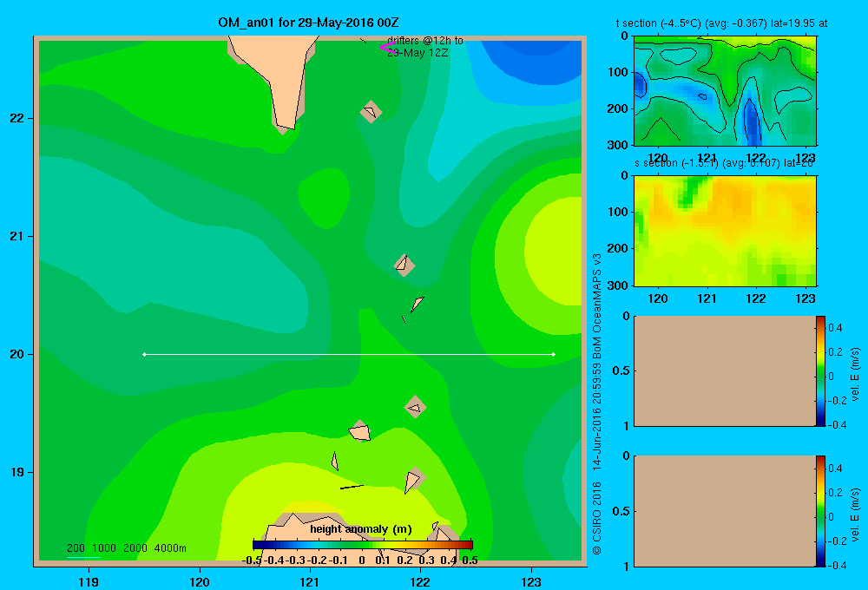Click the upper empty velocity panel
Image resolution: width=868 pixels, height=590 pixels.
pyautogui.click(x=724, y=371)
